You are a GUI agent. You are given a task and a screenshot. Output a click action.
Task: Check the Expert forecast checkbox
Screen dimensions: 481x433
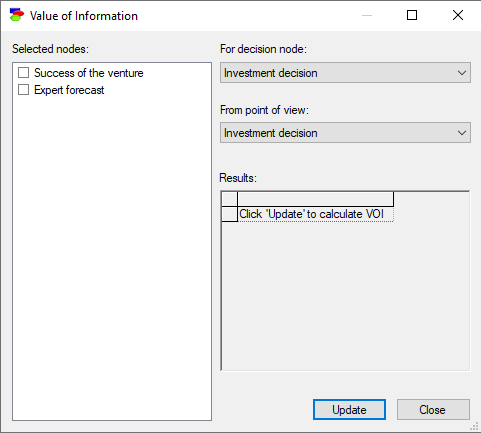(23, 90)
